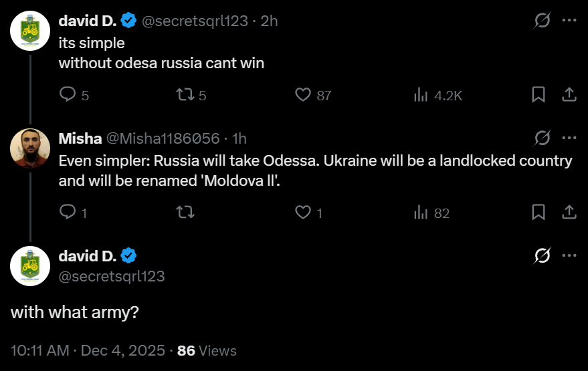
Task: Repost Misha's Odessa tweet
Action: [x=185, y=213]
